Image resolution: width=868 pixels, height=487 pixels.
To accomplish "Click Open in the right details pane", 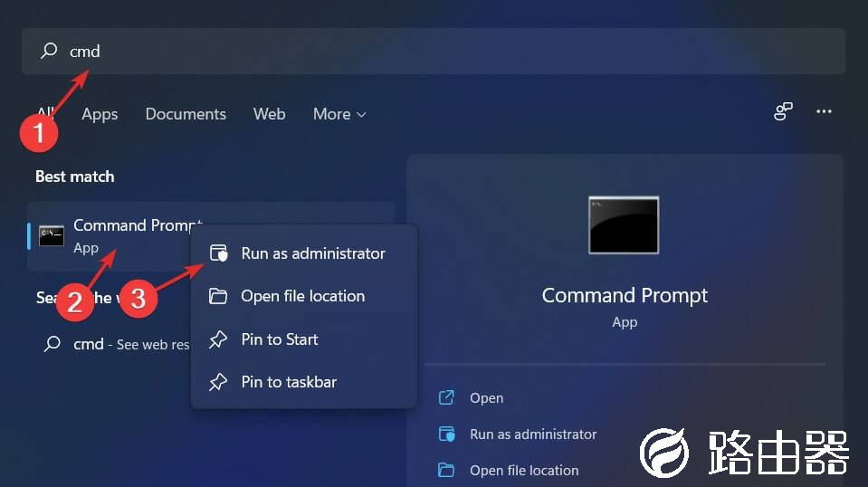I will tap(486, 398).
